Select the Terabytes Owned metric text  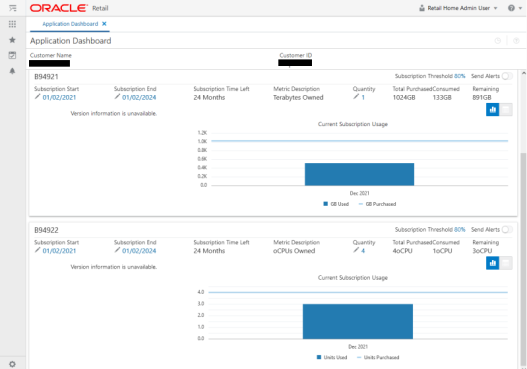point(298,97)
